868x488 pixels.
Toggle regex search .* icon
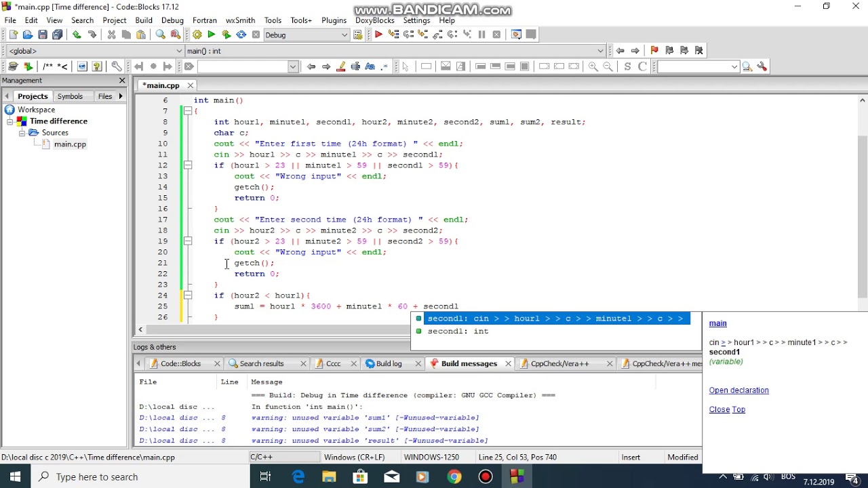pyautogui.click(x=385, y=66)
